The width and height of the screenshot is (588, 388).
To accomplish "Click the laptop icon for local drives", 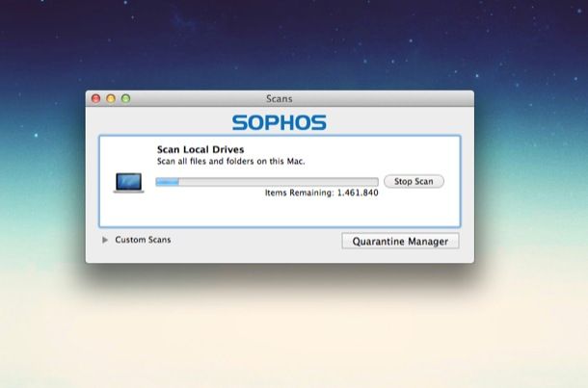I will click(x=128, y=183).
